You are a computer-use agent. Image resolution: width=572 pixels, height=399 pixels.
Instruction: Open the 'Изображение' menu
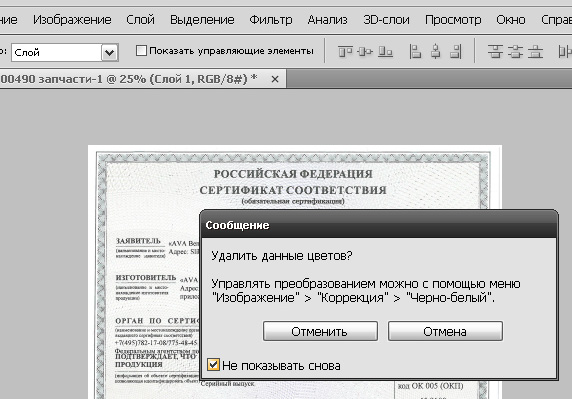(x=72, y=20)
